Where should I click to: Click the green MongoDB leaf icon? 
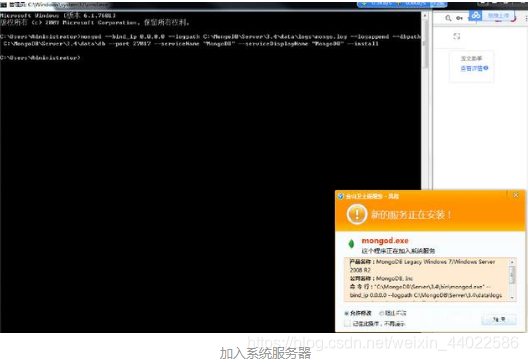(x=351, y=243)
